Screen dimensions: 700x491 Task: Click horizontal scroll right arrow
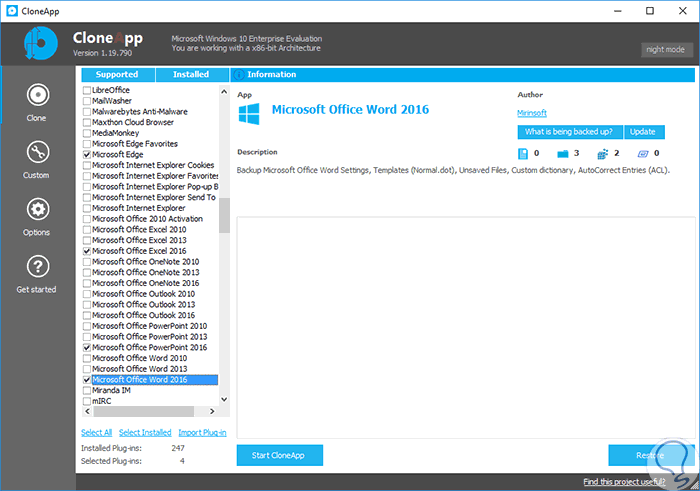point(212,411)
